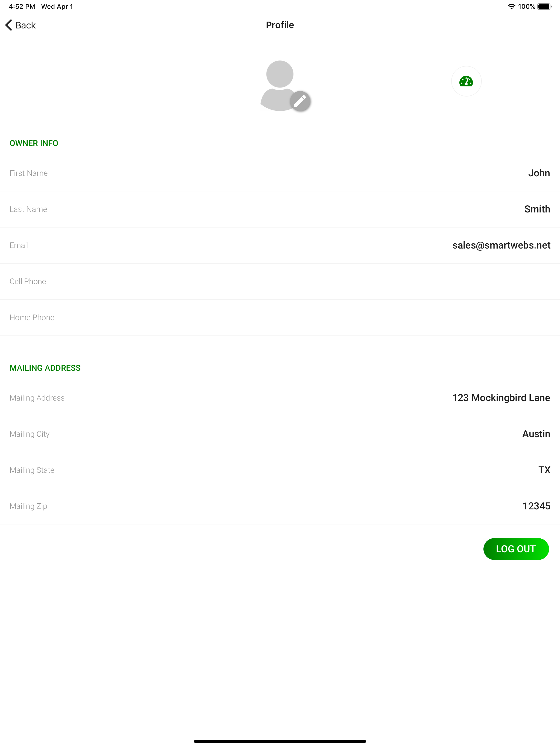Tap the pencil edit photo icon

coord(300,101)
